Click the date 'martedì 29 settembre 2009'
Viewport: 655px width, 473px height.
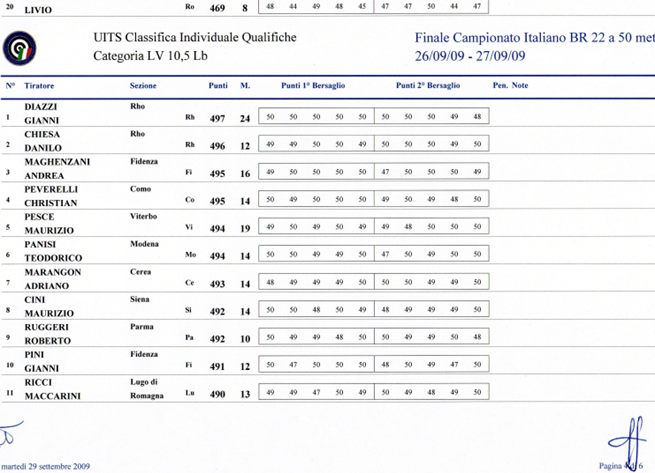pyautogui.click(x=46, y=466)
